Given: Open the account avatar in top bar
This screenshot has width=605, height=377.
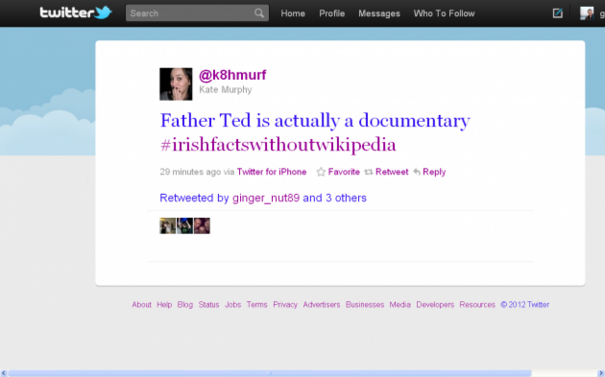Looking at the screenshot, I should [x=586, y=13].
